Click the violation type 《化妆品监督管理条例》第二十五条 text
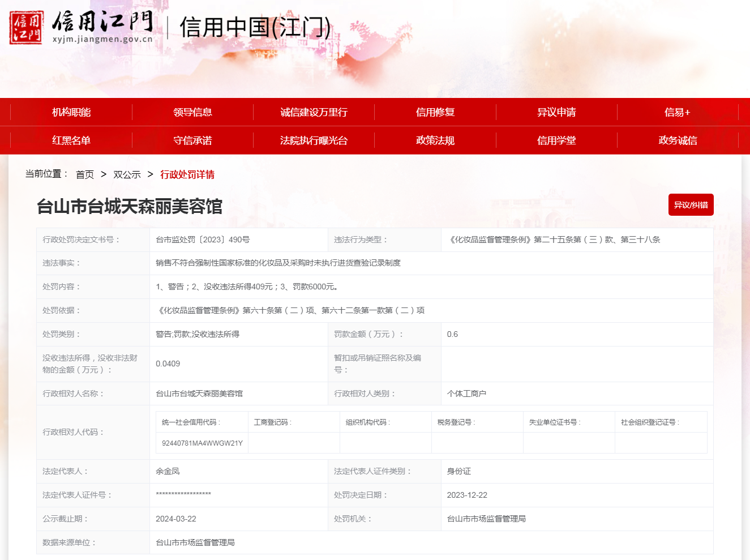 point(554,240)
